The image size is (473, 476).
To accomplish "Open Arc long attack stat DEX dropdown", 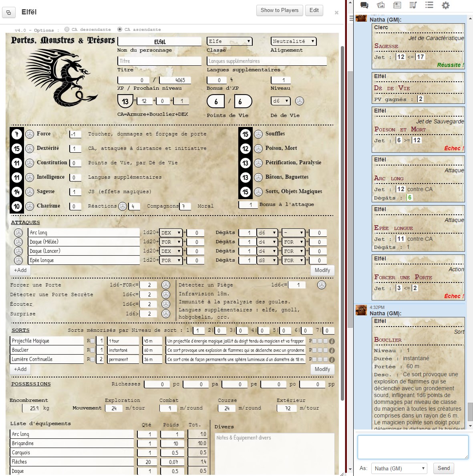I will pyautogui.click(x=171, y=233).
